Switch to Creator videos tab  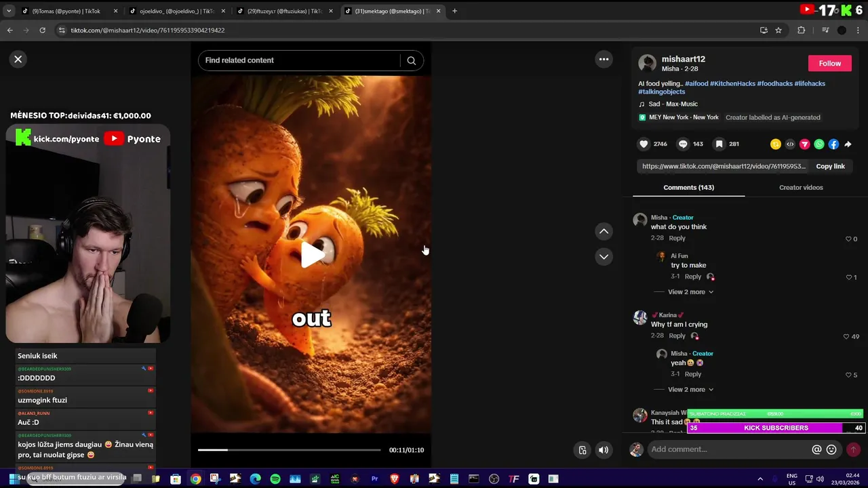[801, 187]
